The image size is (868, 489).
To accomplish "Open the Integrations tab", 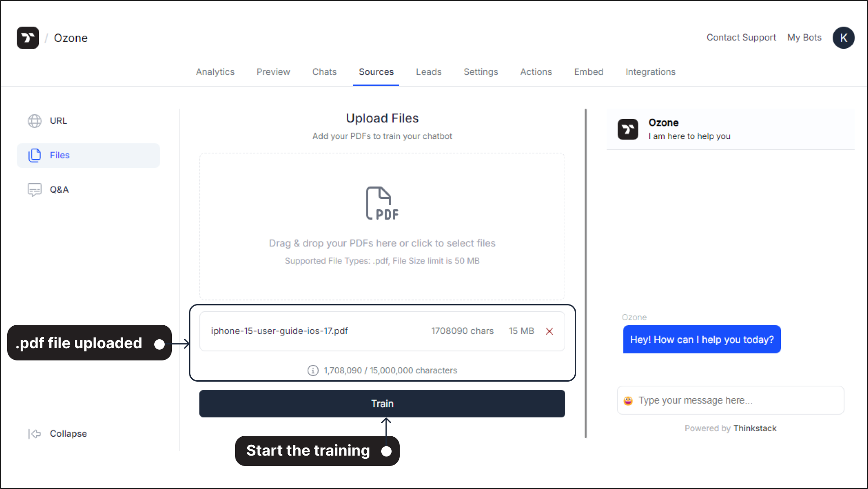I will tap(651, 72).
